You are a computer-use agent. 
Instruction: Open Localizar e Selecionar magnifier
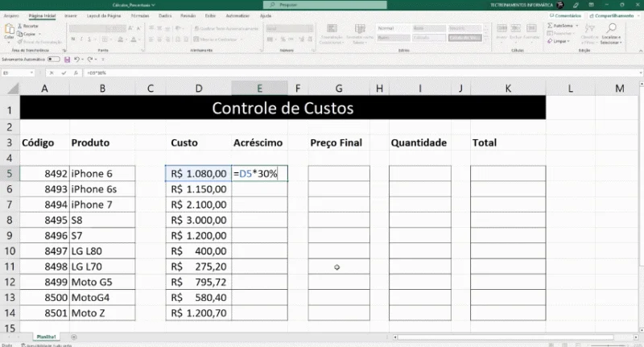point(611,33)
